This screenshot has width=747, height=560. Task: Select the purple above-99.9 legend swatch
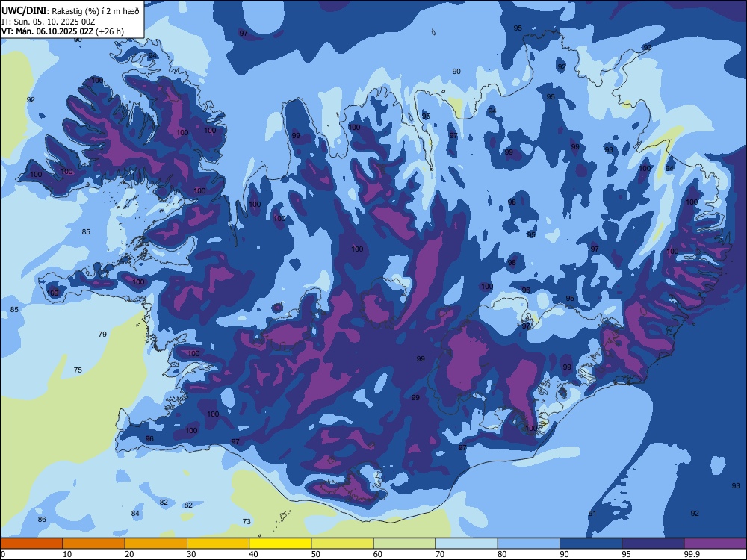[715, 544]
